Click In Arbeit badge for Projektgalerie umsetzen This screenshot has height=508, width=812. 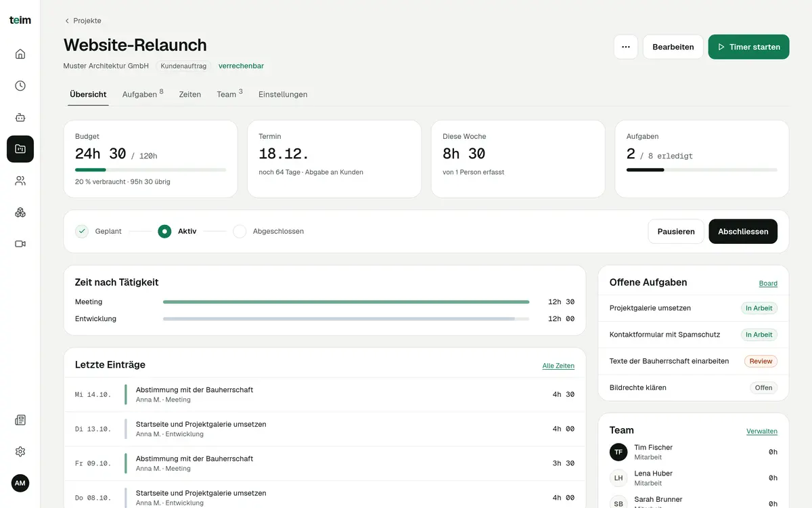pyautogui.click(x=759, y=308)
